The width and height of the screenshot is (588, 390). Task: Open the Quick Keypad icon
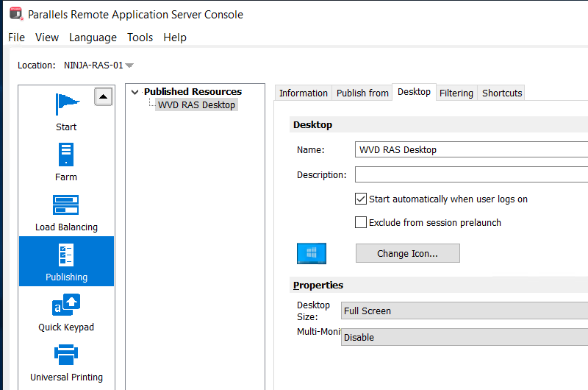point(66,305)
